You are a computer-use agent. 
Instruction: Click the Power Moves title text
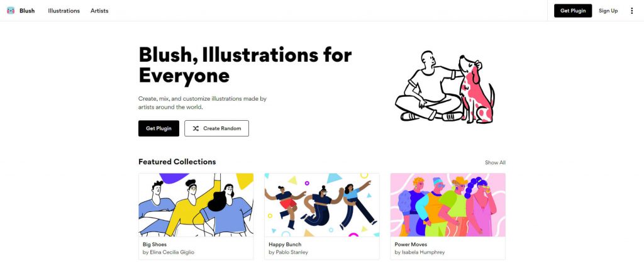411,245
